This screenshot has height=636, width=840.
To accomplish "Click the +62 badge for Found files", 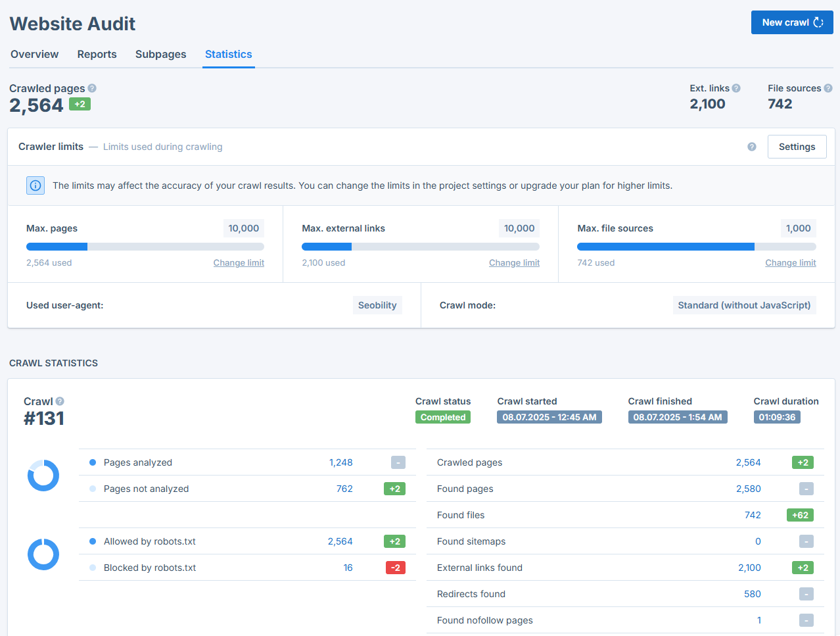I will [x=800, y=515].
